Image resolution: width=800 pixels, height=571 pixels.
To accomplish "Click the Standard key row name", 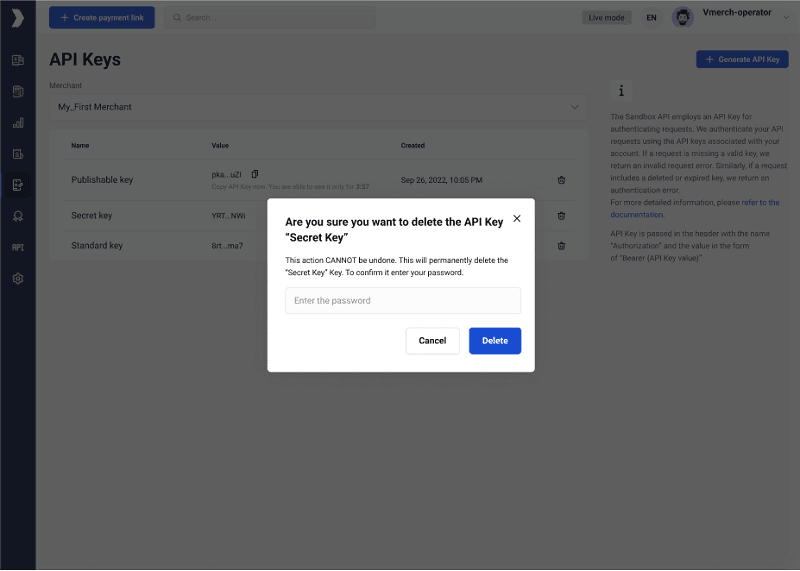I will coord(97,246).
